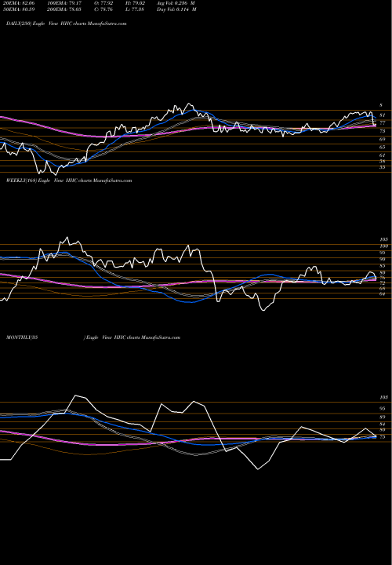Click the 81 price label on daily chart

point(383,115)
